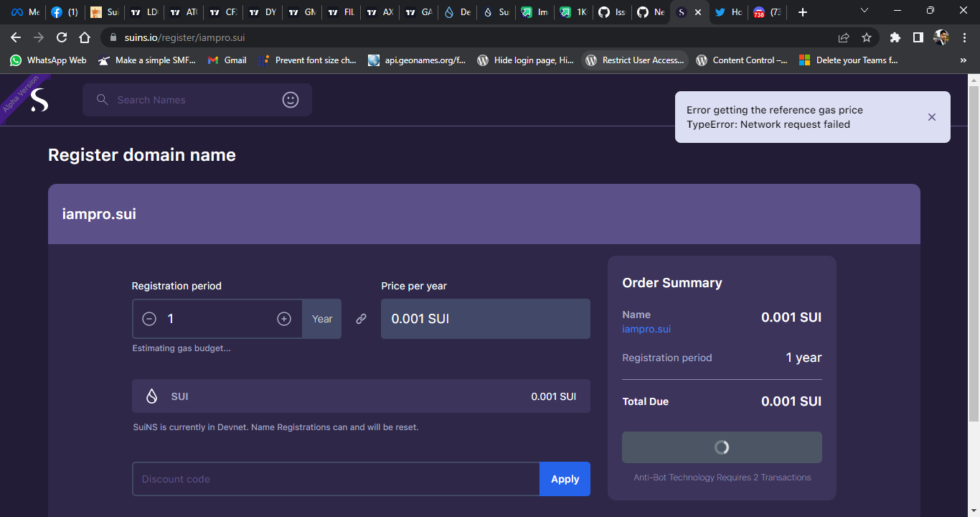The image size is (980, 517).
Task: Click the share icon in the address bar
Action: point(844,37)
